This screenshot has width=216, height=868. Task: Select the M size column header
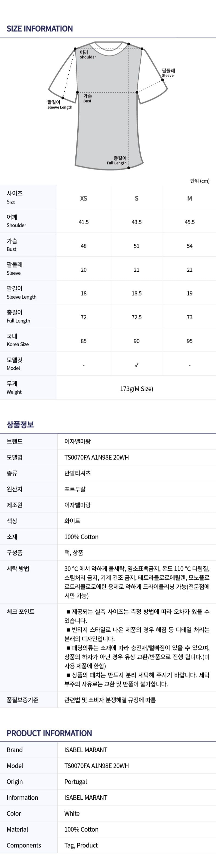(x=189, y=198)
